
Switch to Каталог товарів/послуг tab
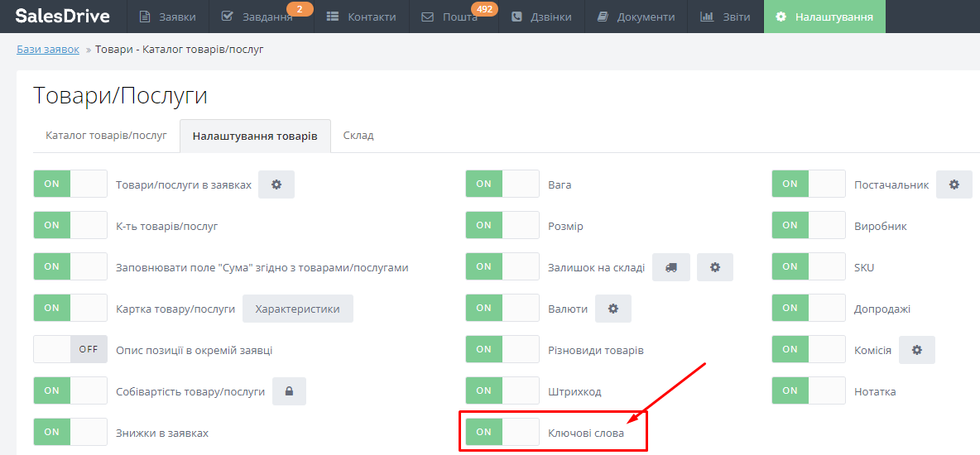[106, 135]
